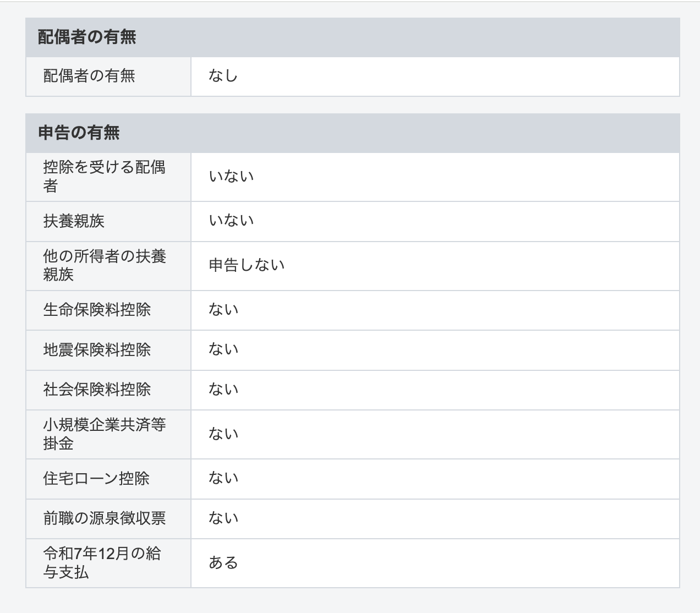
Task: Click the 地震保険料控除 label
Action: (x=97, y=350)
